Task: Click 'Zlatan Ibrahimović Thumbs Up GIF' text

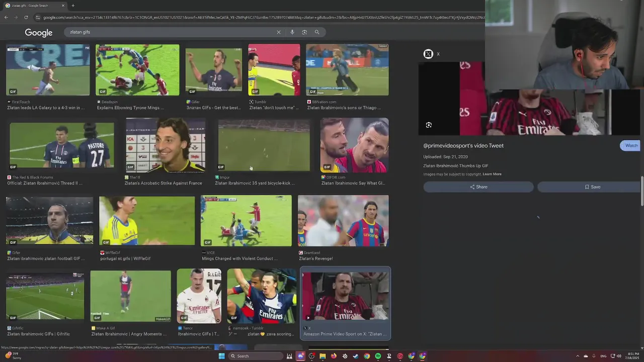Action: tap(456, 166)
